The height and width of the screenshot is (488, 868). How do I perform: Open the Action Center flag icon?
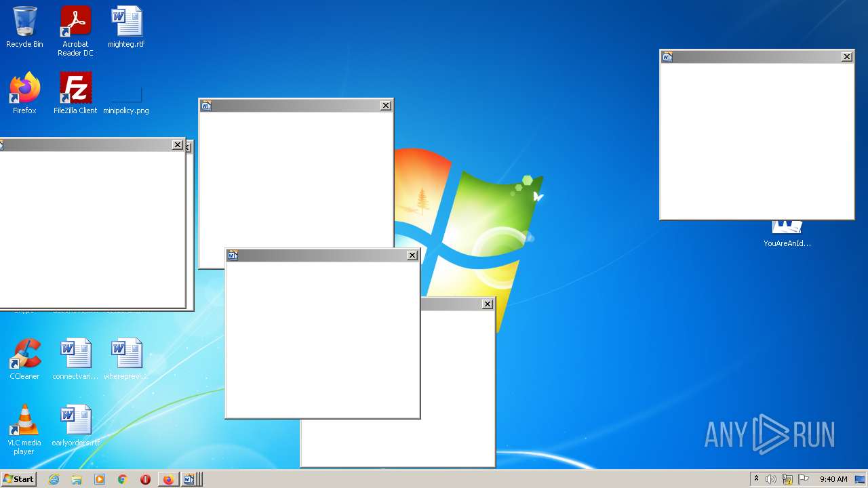804,479
